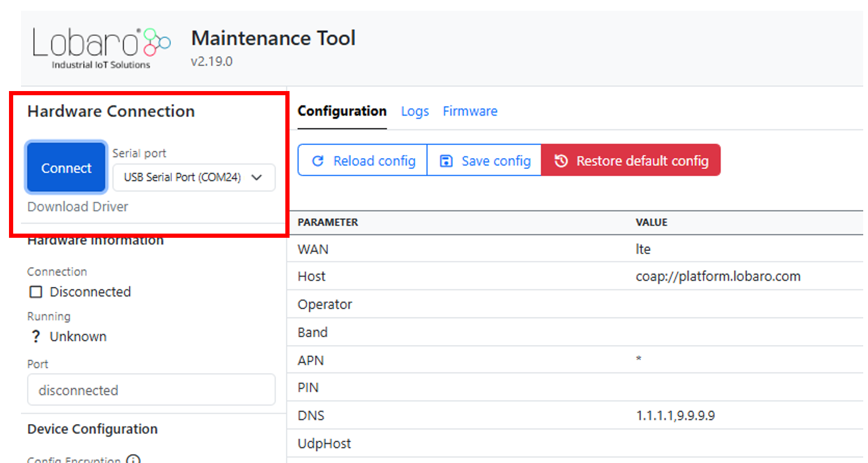The width and height of the screenshot is (868, 463).
Task: Select the DNS parameter row
Action: coord(577,415)
